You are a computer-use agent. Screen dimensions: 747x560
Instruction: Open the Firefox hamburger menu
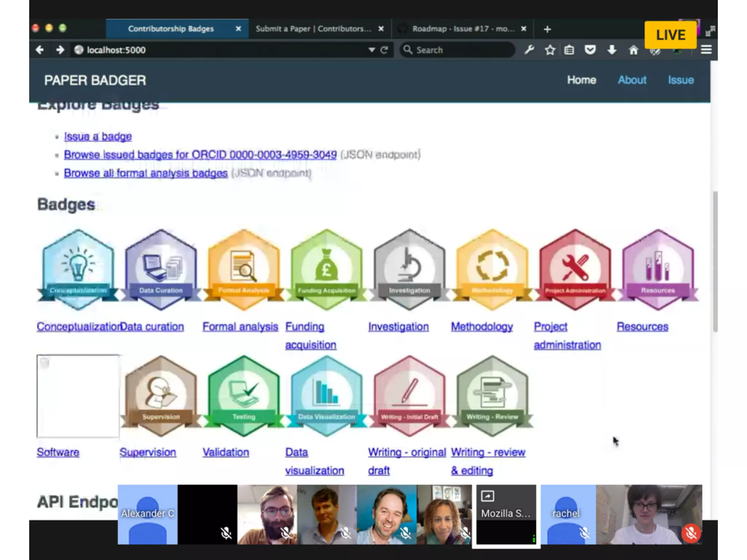706,50
